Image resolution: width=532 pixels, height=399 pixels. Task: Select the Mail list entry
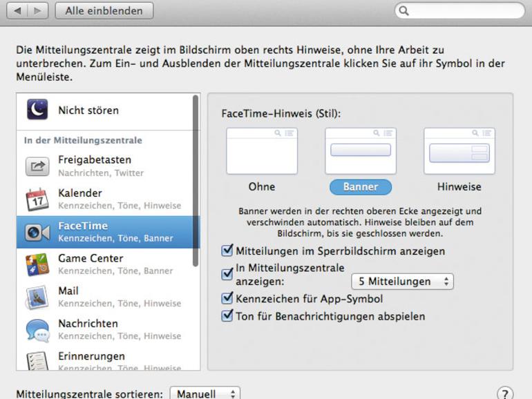pos(104,297)
